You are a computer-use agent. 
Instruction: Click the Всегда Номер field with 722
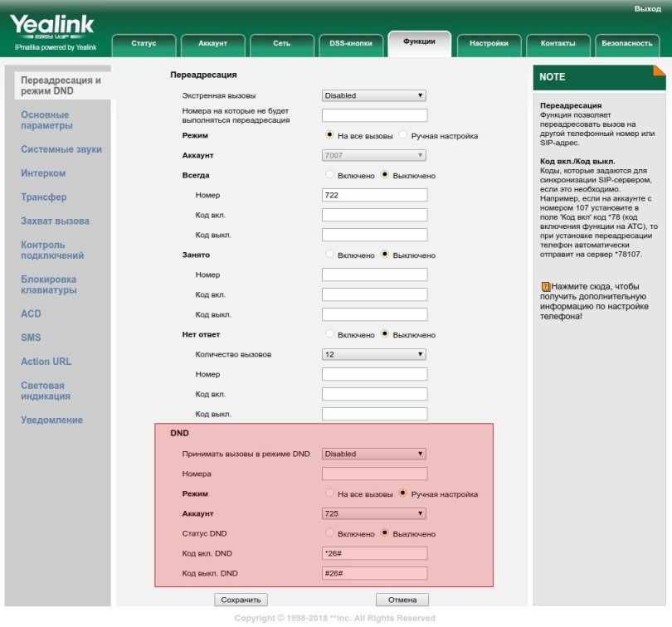coord(374,195)
